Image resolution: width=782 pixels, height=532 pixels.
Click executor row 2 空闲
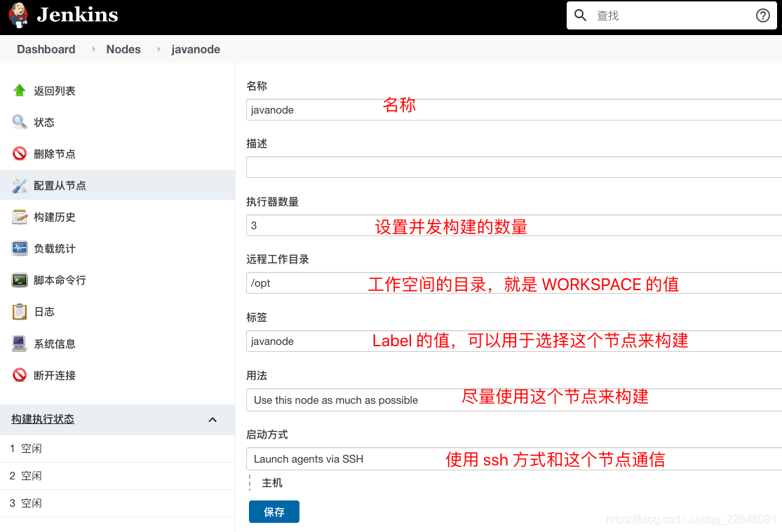117,476
